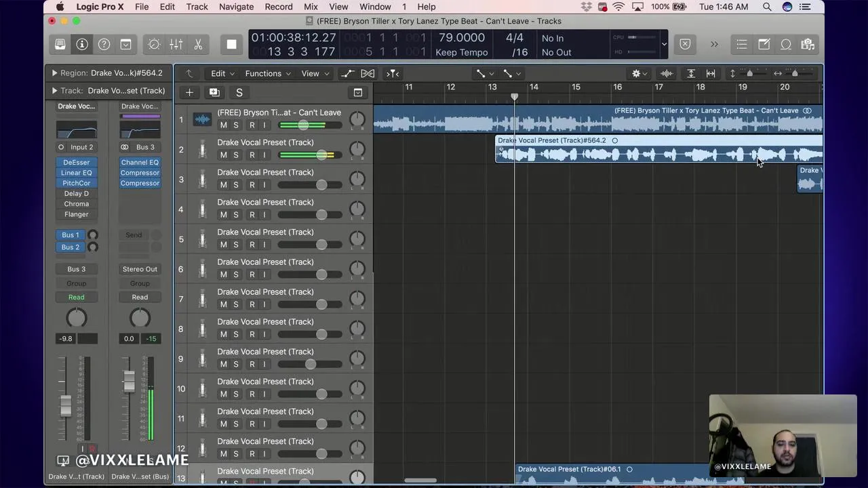Image resolution: width=868 pixels, height=488 pixels.
Task: Open the command-click tool menu
Action: pos(512,73)
